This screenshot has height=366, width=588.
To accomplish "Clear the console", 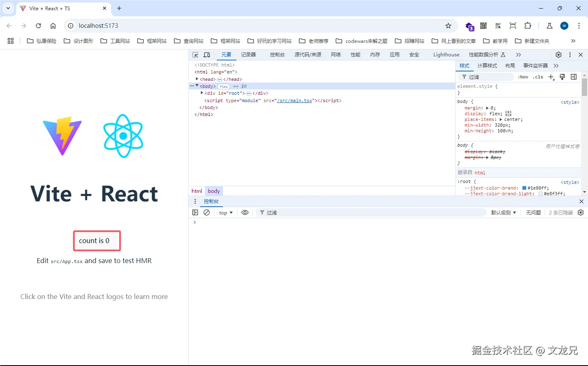I will click(x=207, y=212).
